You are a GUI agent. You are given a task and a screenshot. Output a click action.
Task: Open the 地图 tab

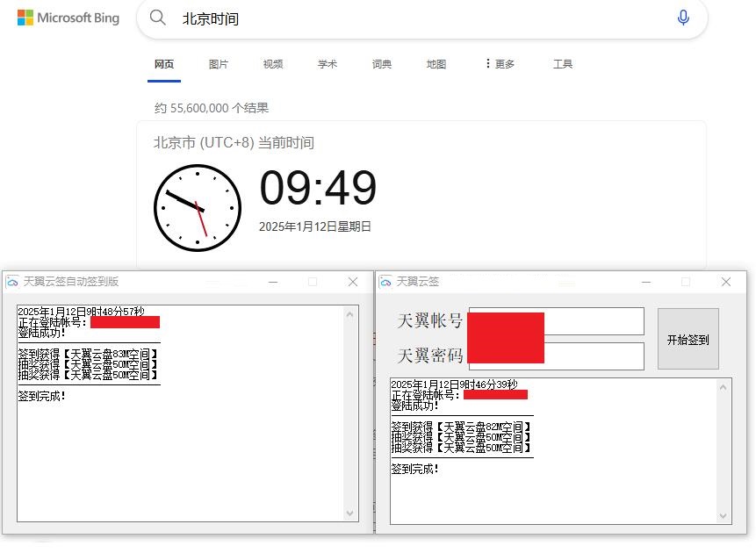[436, 63]
